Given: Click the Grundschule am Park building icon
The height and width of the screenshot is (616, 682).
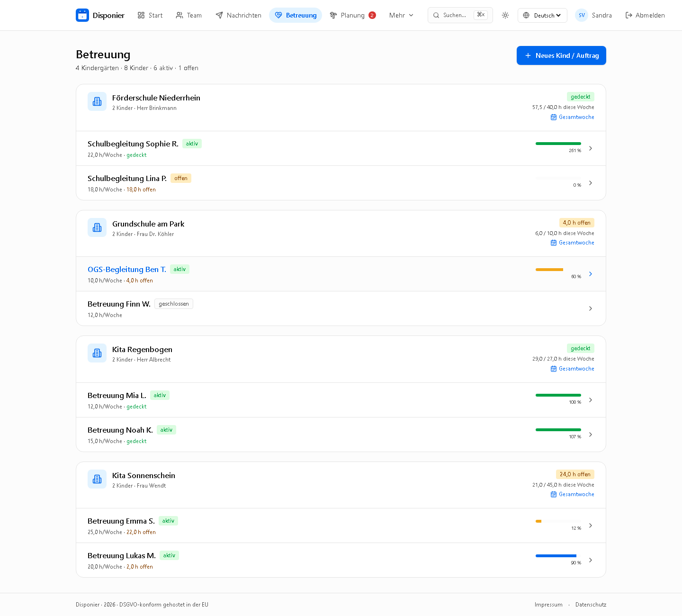Looking at the screenshot, I should 97,227.
